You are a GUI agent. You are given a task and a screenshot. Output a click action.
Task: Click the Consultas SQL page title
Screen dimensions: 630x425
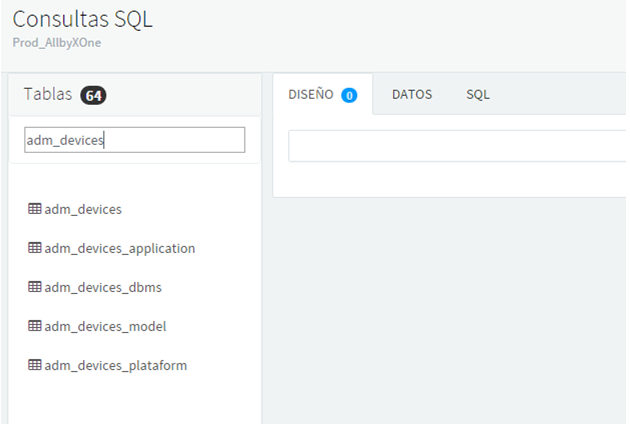point(82,19)
